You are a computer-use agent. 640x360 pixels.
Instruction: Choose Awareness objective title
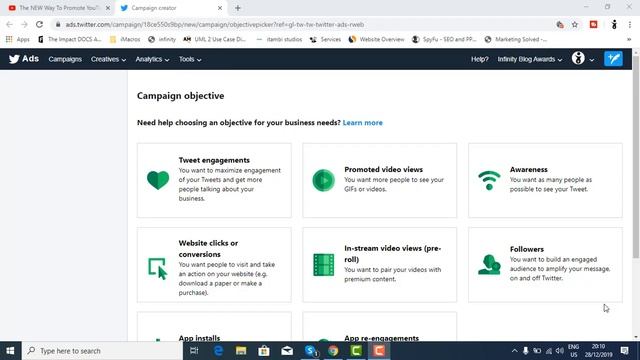[529, 169]
